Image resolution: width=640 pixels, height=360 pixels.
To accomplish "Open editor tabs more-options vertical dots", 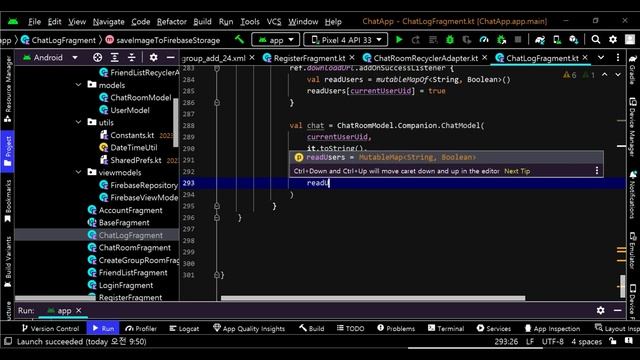I will [x=618, y=58].
